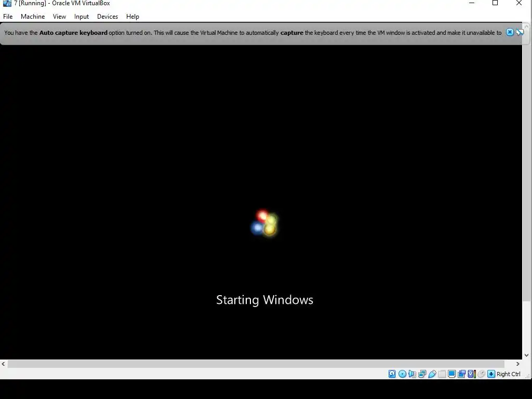
Task: Click the notification speech-bubble icon beside the dismiss button
Action: [x=520, y=32]
